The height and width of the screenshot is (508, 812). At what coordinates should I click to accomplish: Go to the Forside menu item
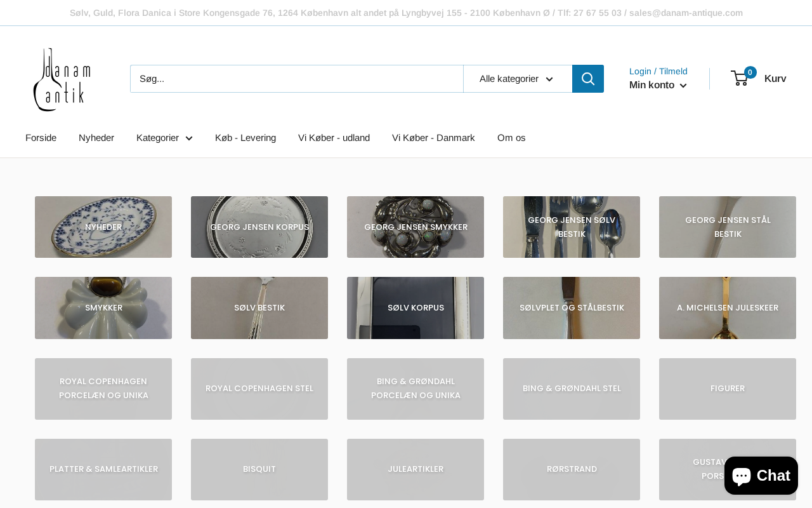coord(41,138)
